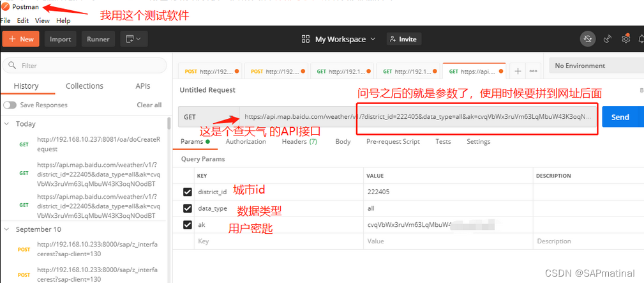Viewport: 644px width, 283px height.
Task: Open the Edit menu
Action: click(x=22, y=20)
